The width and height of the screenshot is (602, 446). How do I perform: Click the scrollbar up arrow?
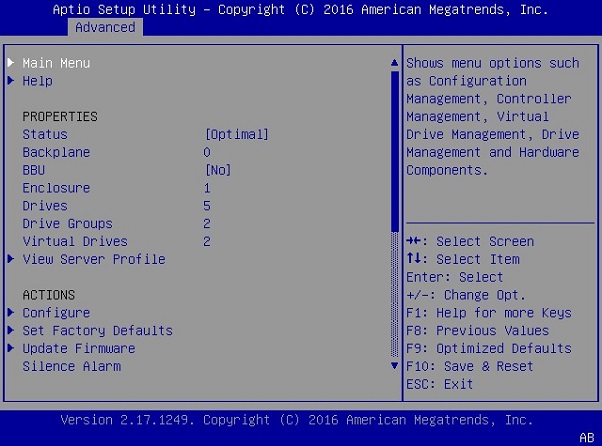(x=394, y=63)
